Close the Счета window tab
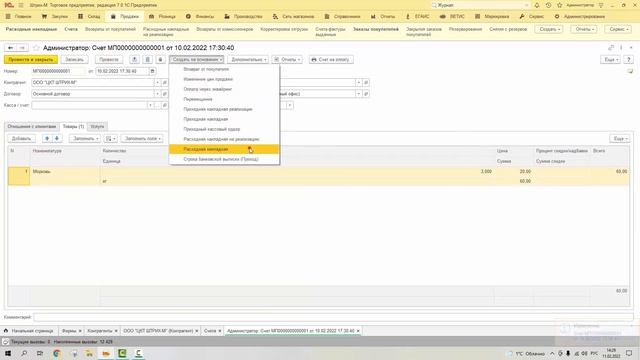 (x=220, y=331)
